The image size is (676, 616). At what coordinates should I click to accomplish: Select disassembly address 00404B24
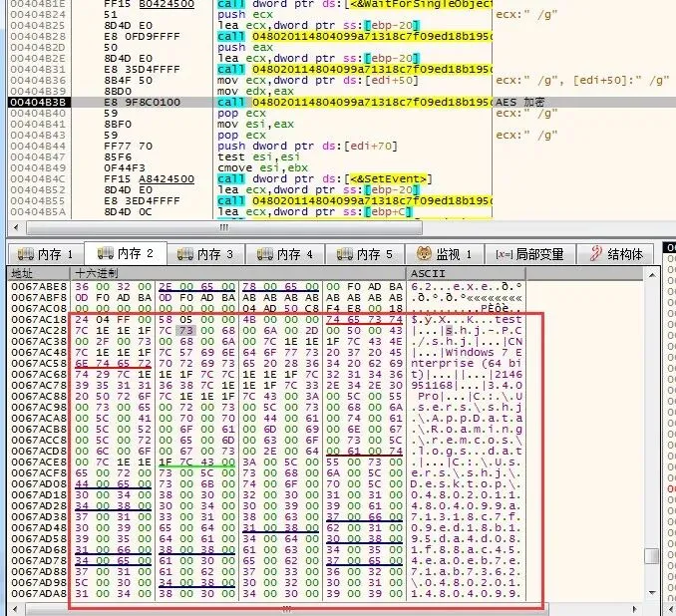(38, 15)
